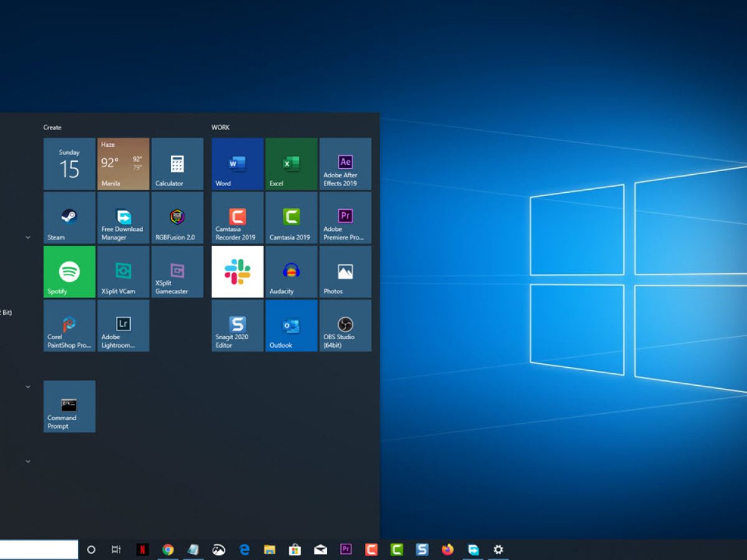Open the calendar tile showing Sunday 15
747x560 pixels.
coord(69,164)
